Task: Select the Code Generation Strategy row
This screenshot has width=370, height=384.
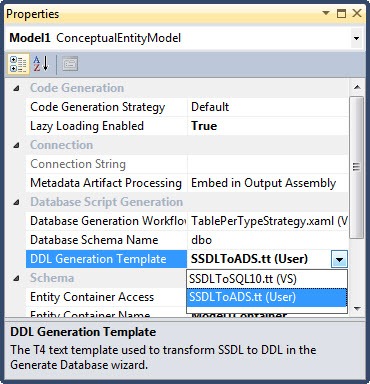Action: [x=187, y=107]
